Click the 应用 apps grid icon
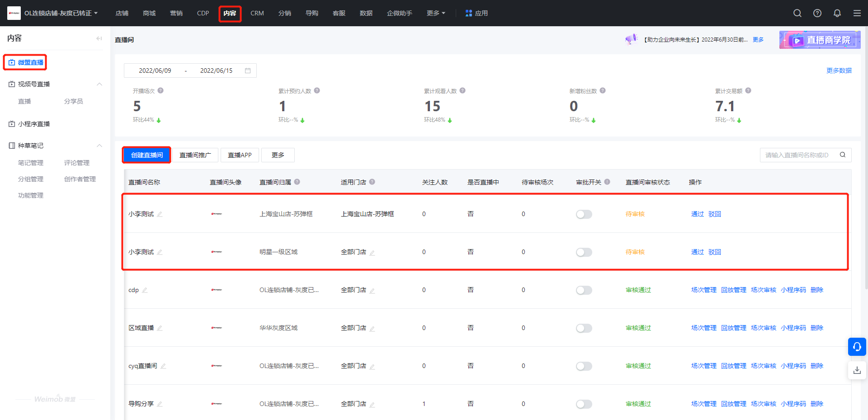The width and height of the screenshot is (868, 420). pos(469,13)
